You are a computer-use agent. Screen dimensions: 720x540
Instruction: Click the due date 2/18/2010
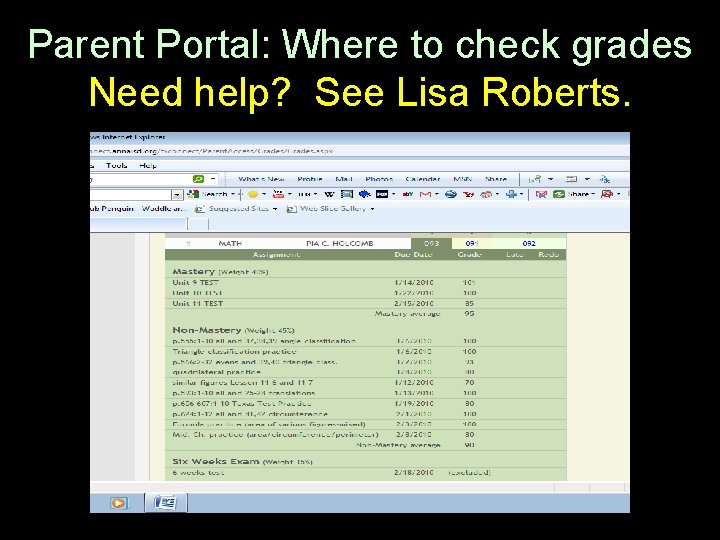point(413,472)
